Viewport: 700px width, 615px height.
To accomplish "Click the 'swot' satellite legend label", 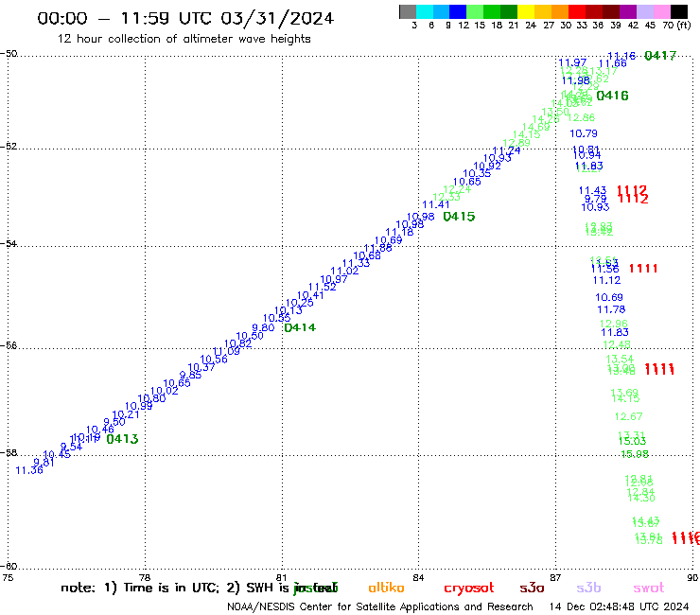I will (x=649, y=589).
